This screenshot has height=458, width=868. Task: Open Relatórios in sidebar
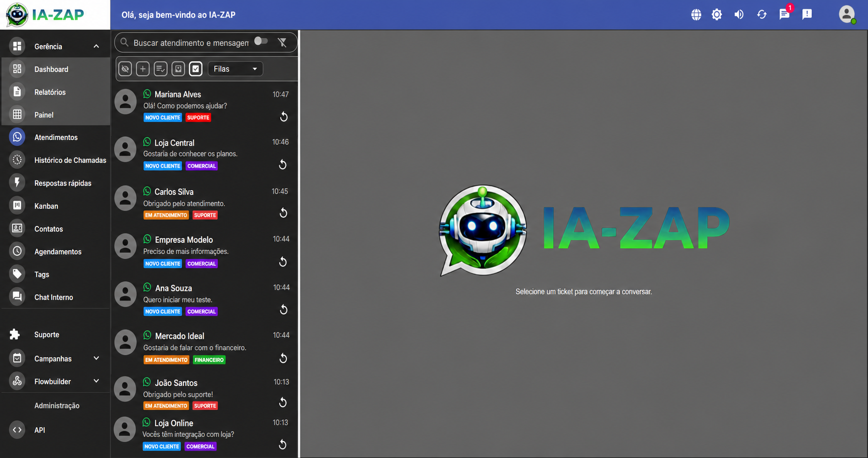tap(56, 92)
